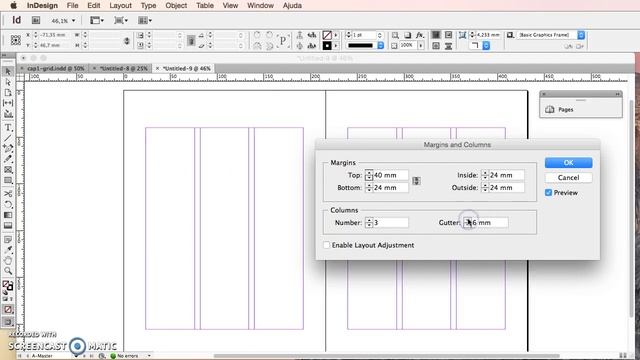This screenshot has width=640, height=360.
Task: Open the fx effects icon
Action: click(420, 35)
